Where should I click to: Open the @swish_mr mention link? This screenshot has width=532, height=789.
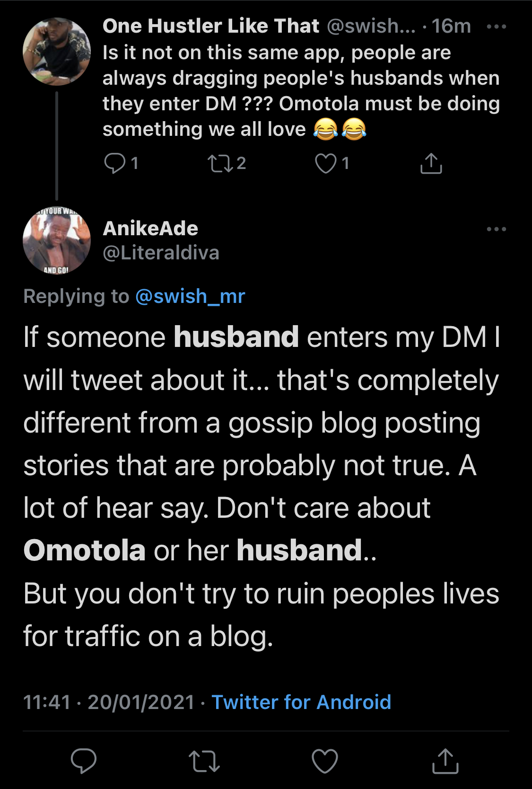point(190,296)
